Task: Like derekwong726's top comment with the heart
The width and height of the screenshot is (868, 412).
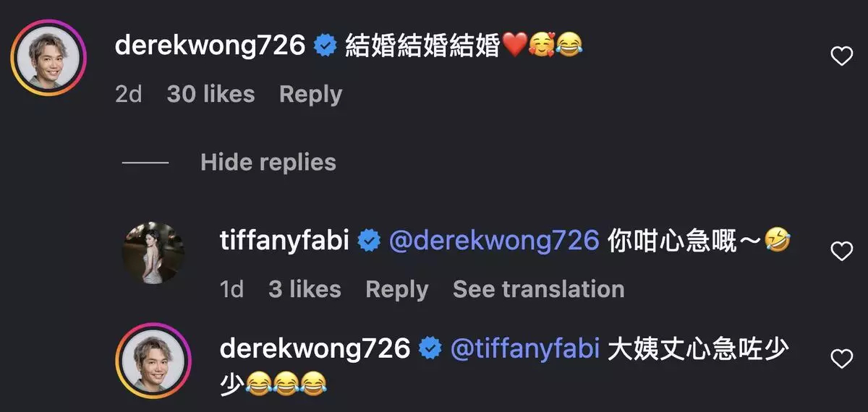Action: click(842, 56)
